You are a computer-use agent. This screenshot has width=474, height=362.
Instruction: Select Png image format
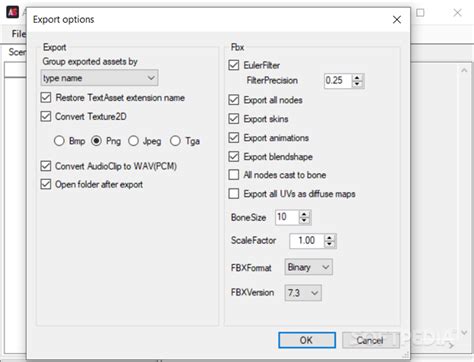pyautogui.click(x=96, y=141)
